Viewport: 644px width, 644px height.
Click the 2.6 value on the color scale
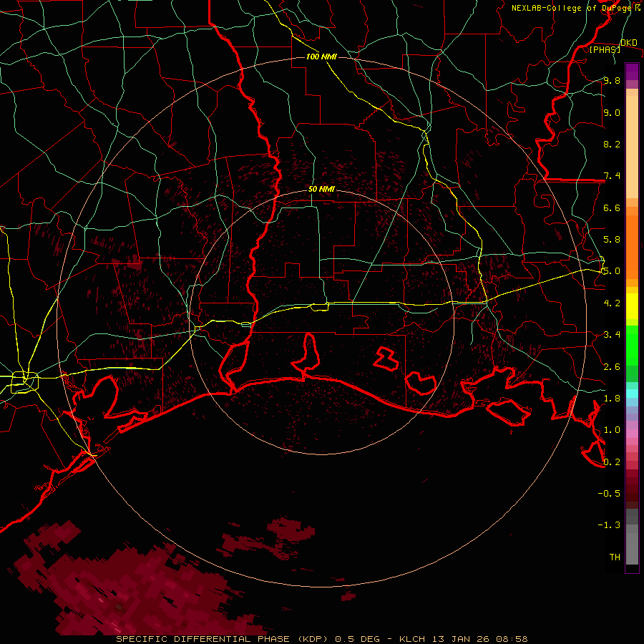coord(612,367)
